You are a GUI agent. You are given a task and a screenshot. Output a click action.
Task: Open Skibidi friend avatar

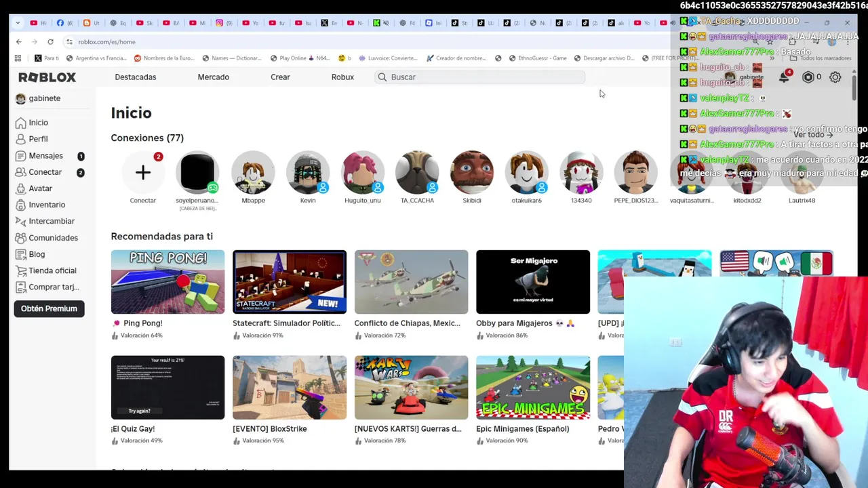[x=472, y=172]
